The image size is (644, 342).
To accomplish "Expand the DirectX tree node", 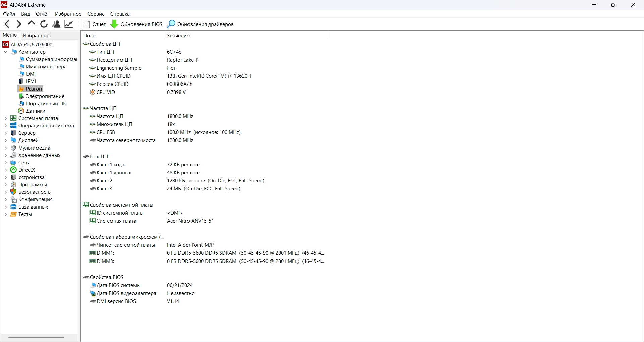I will pyautogui.click(x=6, y=170).
